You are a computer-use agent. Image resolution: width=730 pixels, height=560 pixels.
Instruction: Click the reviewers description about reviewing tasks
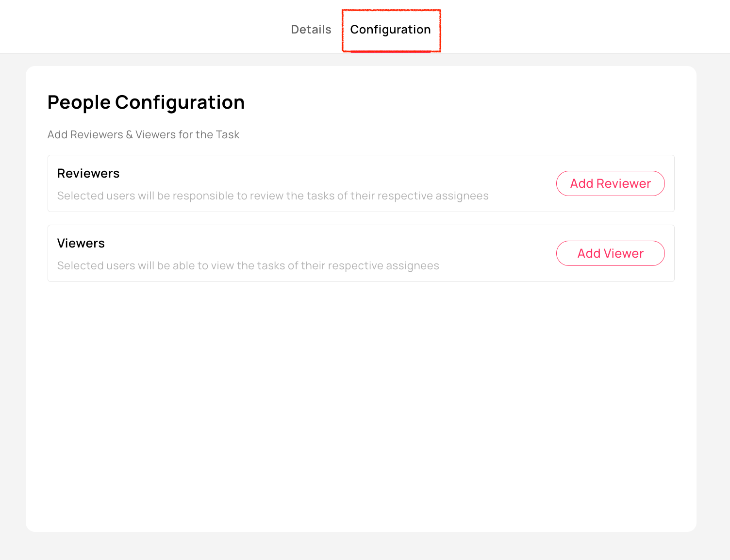tap(272, 196)
